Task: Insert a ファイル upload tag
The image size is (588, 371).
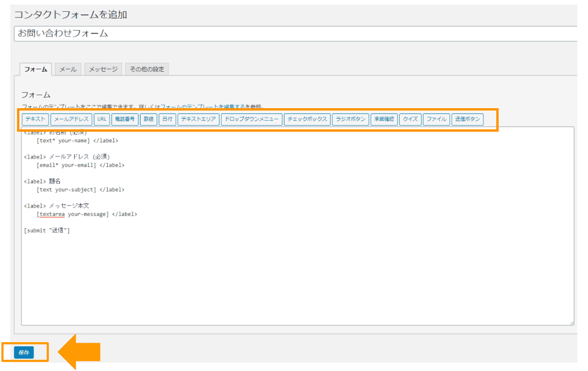Action: coord(436,119)
